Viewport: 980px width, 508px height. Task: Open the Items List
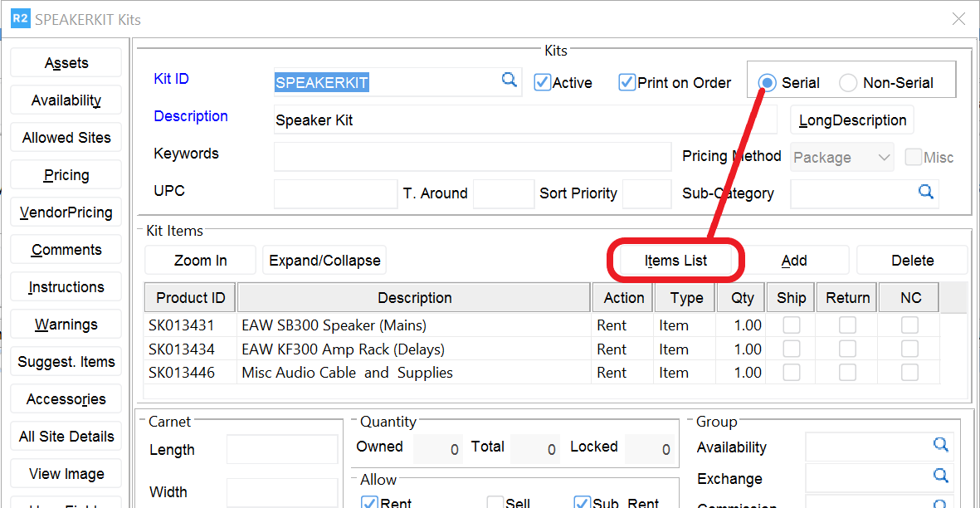(675, 259)
